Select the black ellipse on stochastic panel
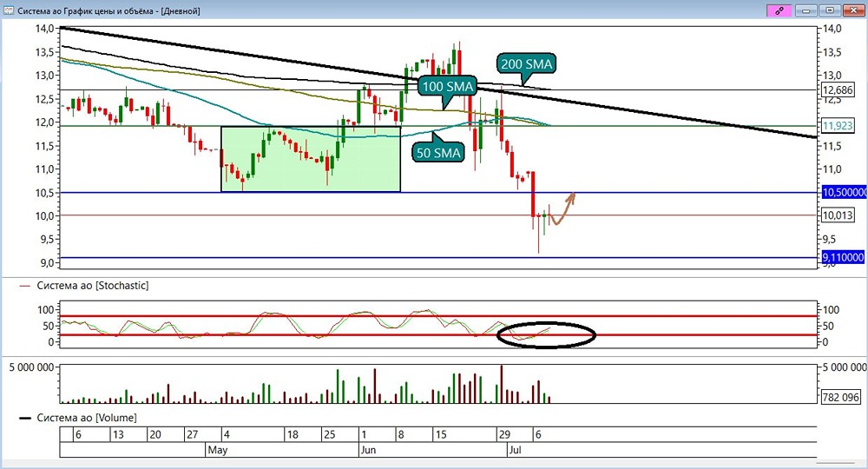This screenshot has width=868, height=469. pyautogui.click(x=546, y=334)
